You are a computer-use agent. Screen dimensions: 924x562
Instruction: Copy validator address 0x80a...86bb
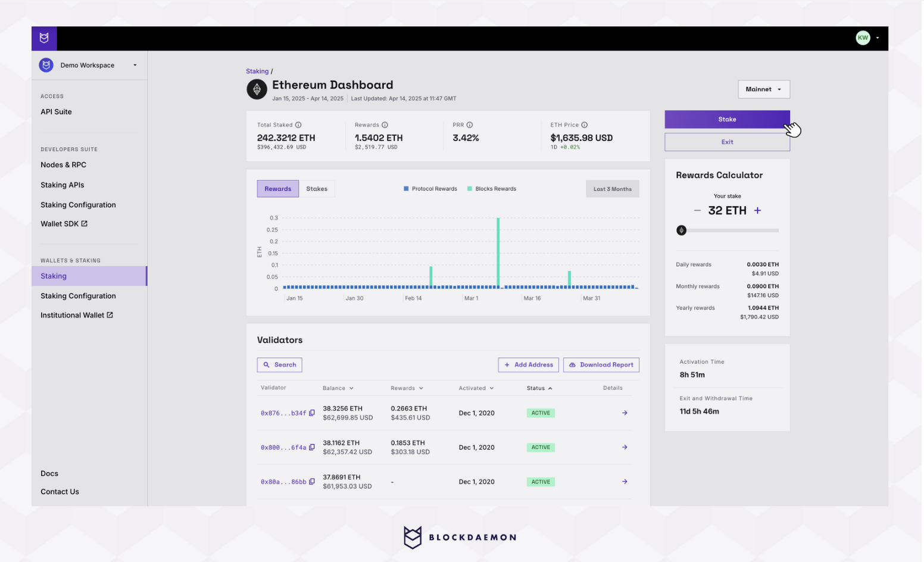click(312, 482)
